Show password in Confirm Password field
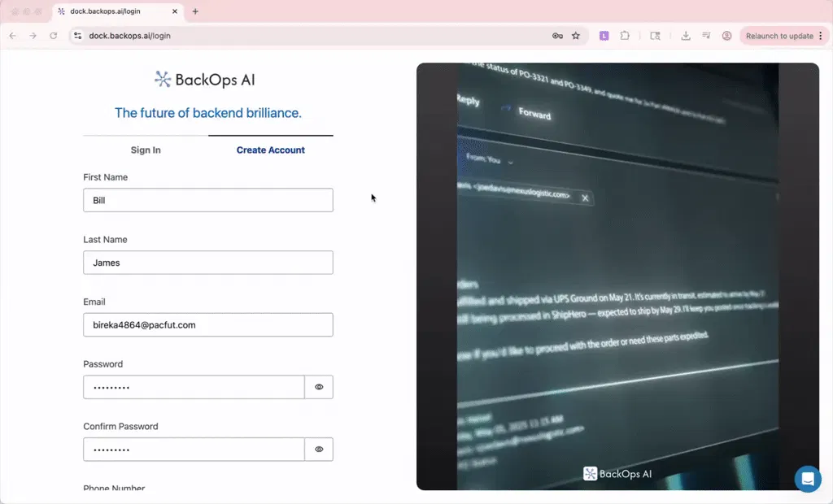 319,450
